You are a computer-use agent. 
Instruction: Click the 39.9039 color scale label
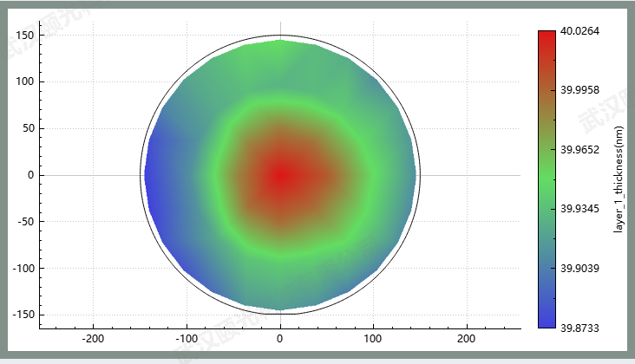[x=580, y=269]
